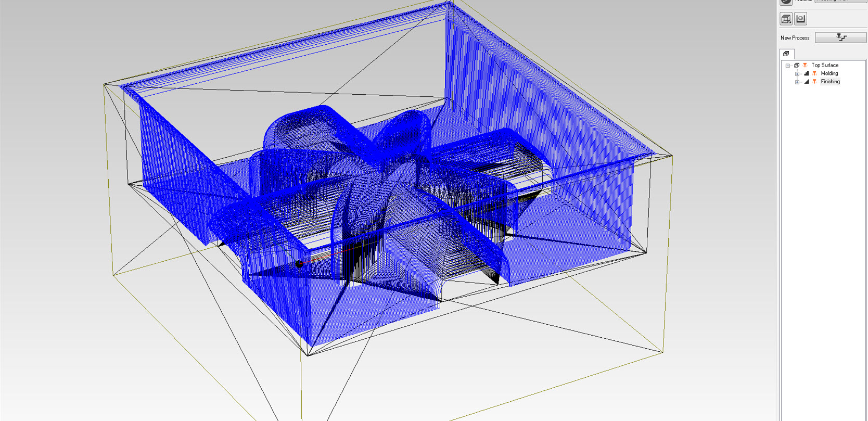Select the cube tab above the tree
Viewport: 868px width, 421px height.
coord(786,54)
